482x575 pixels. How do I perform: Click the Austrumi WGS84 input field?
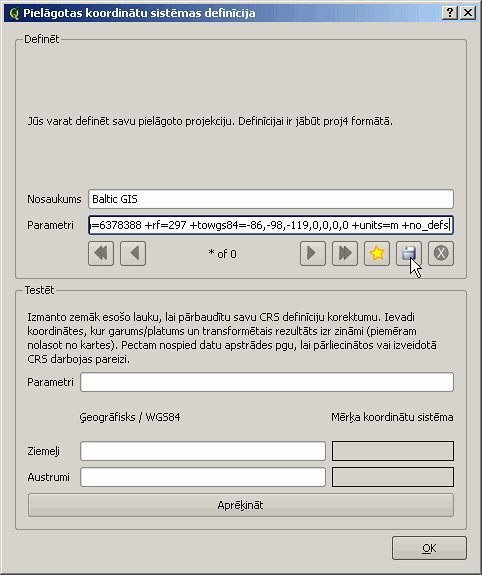coord(203,477)
